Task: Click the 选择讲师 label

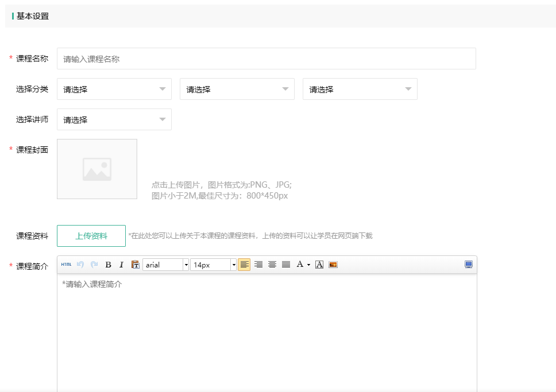Action: [x=32, y=119]
